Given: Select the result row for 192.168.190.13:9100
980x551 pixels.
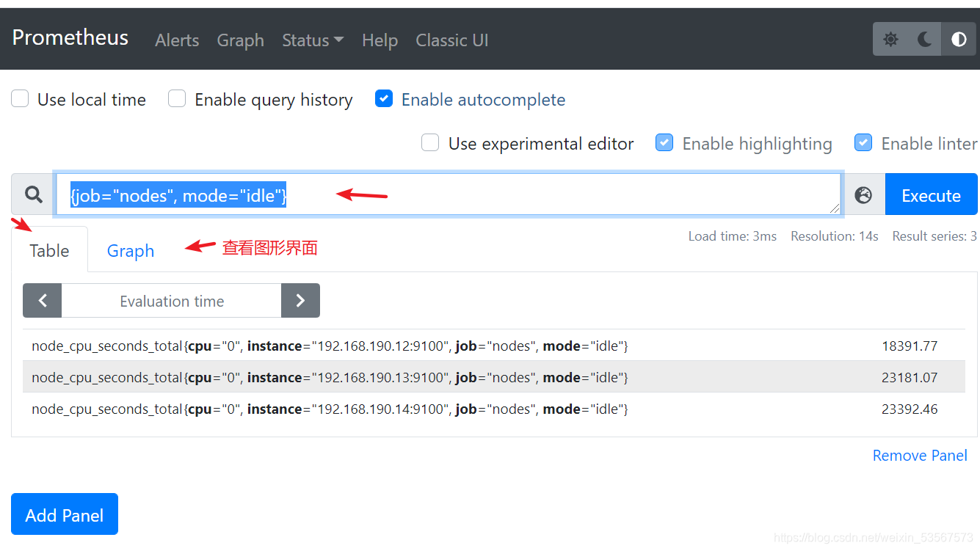Looking at the screenshot, I should point(494,377).
